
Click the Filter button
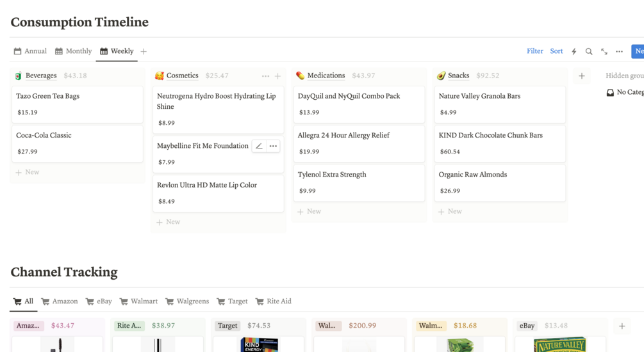[x=535, y=51]
